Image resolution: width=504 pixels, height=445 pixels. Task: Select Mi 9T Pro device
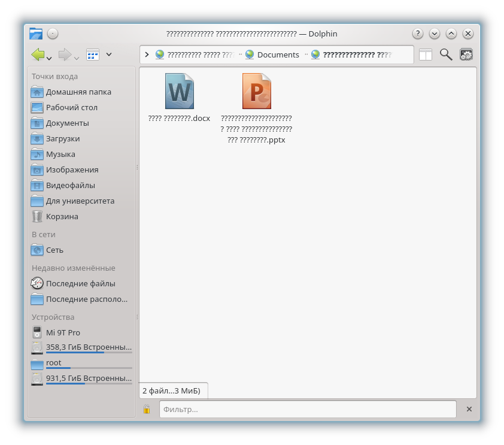click(x=63, y=333)
